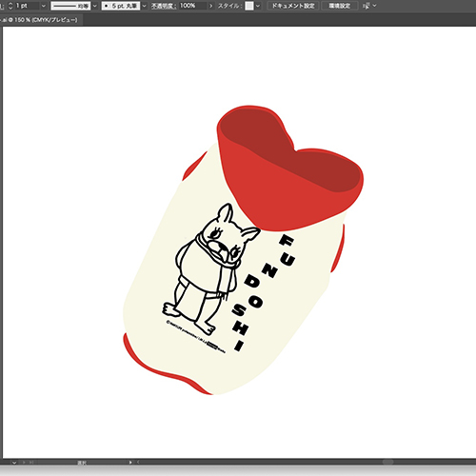Edit the 1 pt stroke weight field
This screenshot has width=476, height=476.
tap(27, 6)
